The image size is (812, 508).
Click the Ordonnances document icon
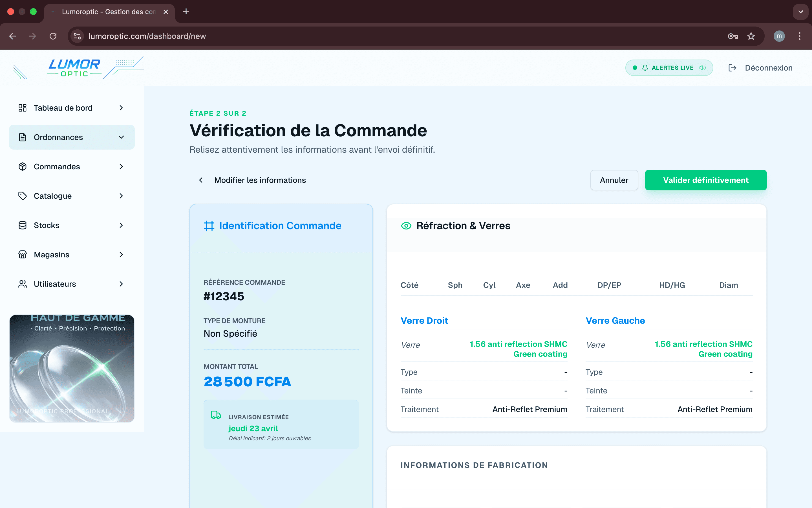pyautogui.click(x=23, y=137)
